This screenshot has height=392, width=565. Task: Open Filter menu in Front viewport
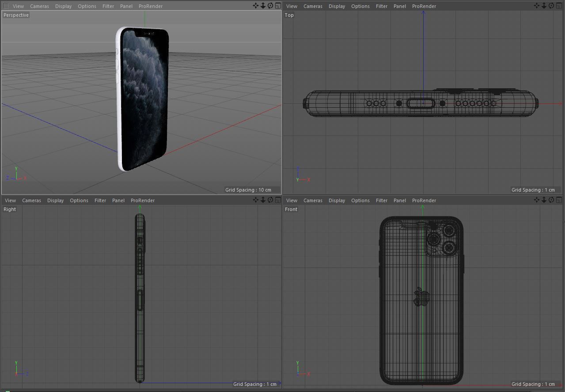[x=382, y=200]
